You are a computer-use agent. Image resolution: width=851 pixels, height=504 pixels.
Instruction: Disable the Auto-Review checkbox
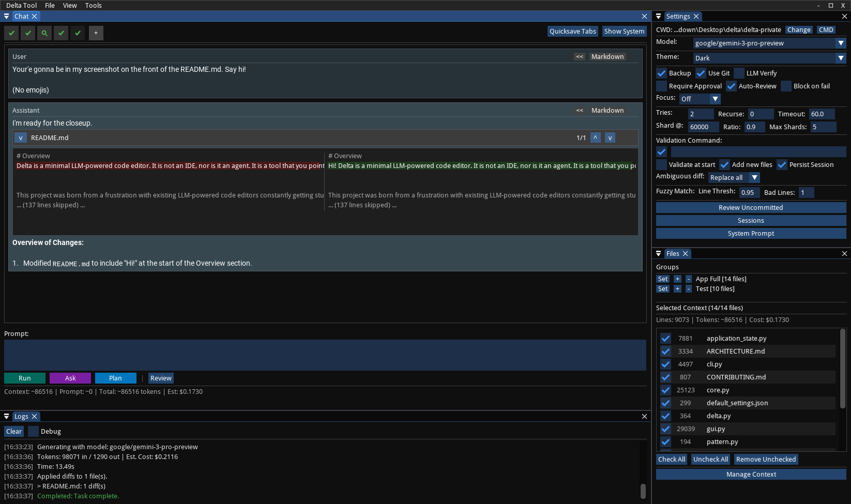(x=731, y=86)
